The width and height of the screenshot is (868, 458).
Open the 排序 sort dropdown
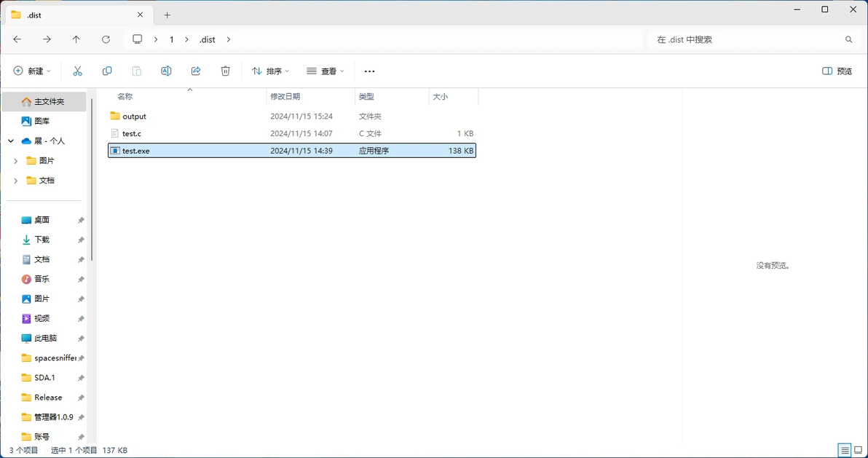coord(271,71)
